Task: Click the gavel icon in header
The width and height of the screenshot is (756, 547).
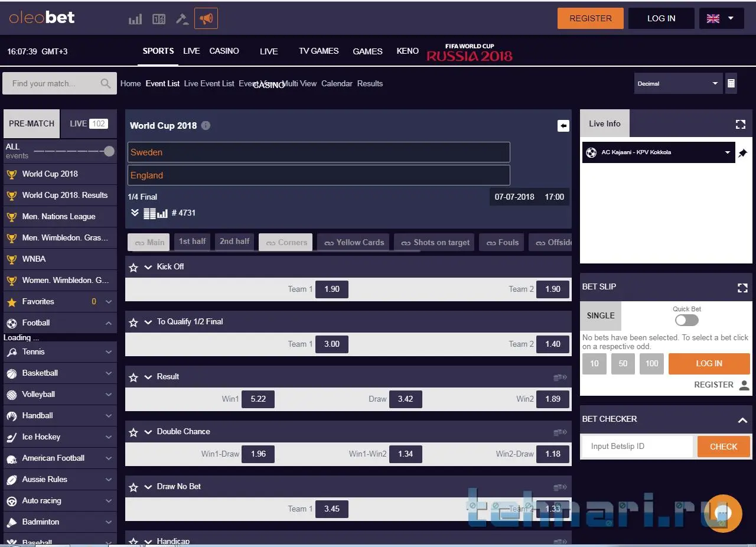Action: coord(183,19)
